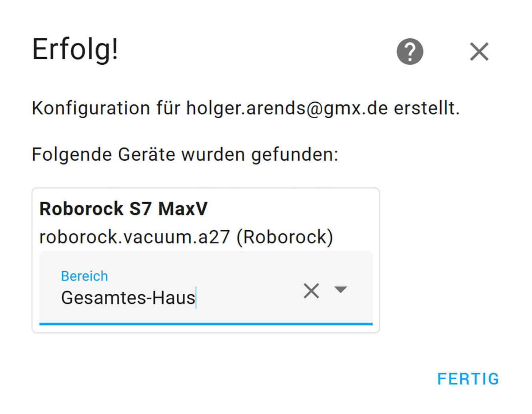
Task: Click FERTIG to finish setup
Action: (468, 379)
